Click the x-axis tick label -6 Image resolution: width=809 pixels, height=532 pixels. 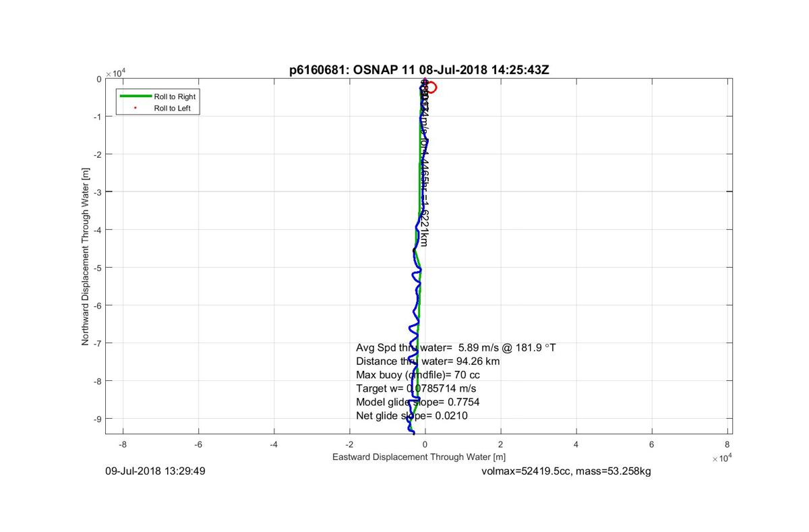point(198,444)
